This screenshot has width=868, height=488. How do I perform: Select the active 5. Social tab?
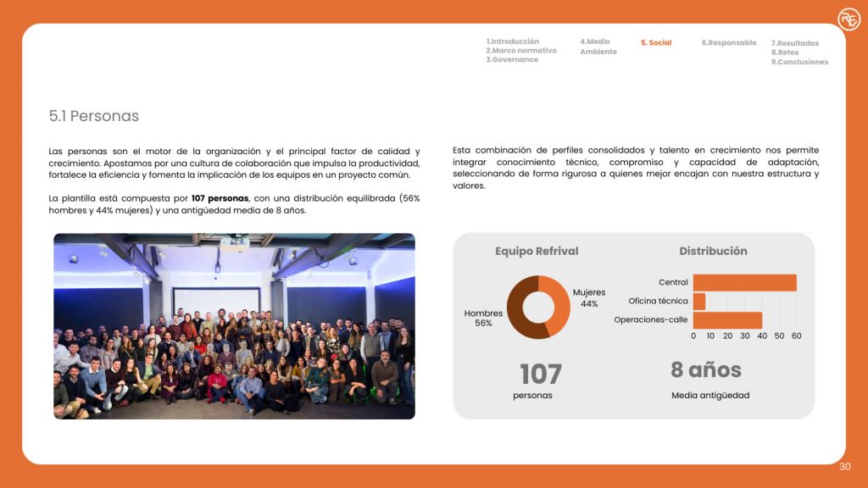(x=656, y=42)
